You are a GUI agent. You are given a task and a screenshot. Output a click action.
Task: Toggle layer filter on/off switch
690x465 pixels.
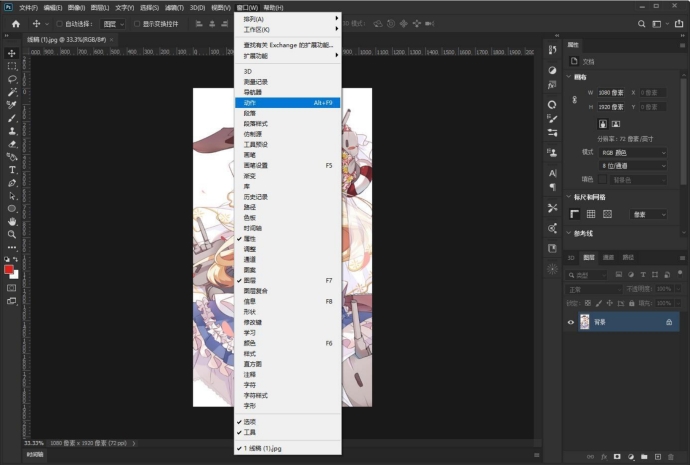point(680,274)
